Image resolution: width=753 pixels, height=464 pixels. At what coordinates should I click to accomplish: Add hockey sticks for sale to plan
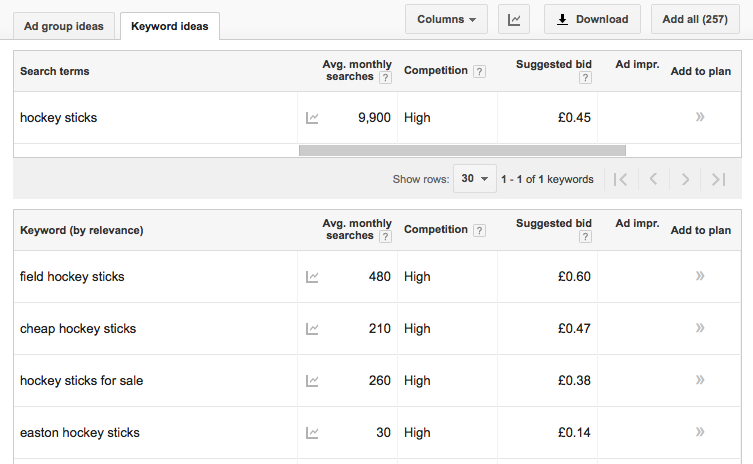(x=700, y=381)
